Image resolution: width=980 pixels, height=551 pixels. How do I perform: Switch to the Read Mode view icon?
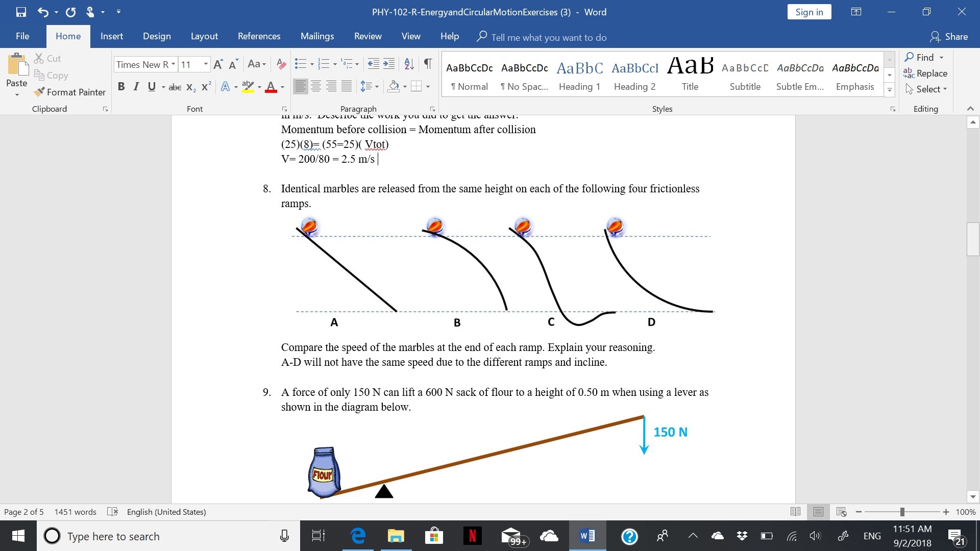[x=795, y=512]
